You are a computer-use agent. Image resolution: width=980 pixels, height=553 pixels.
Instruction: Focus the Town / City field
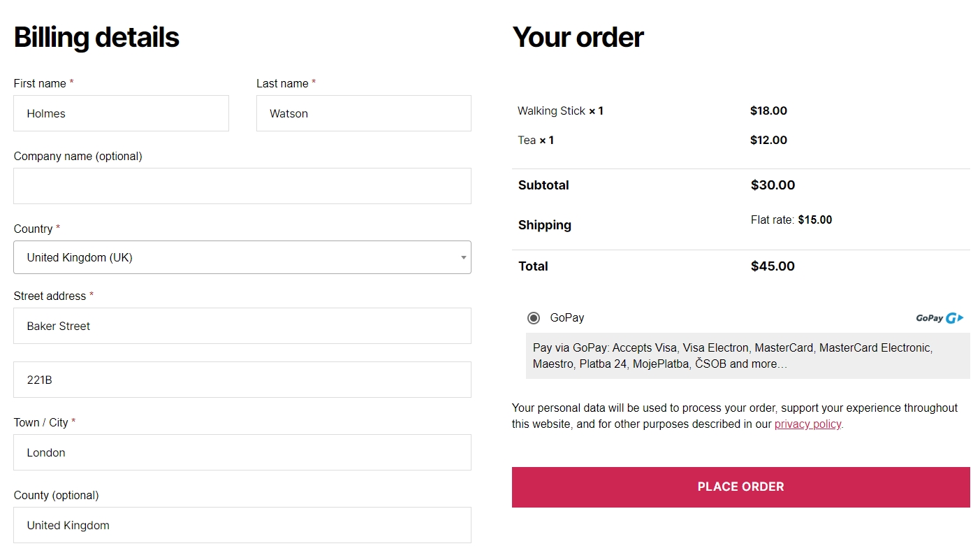(x=242, y=452)
